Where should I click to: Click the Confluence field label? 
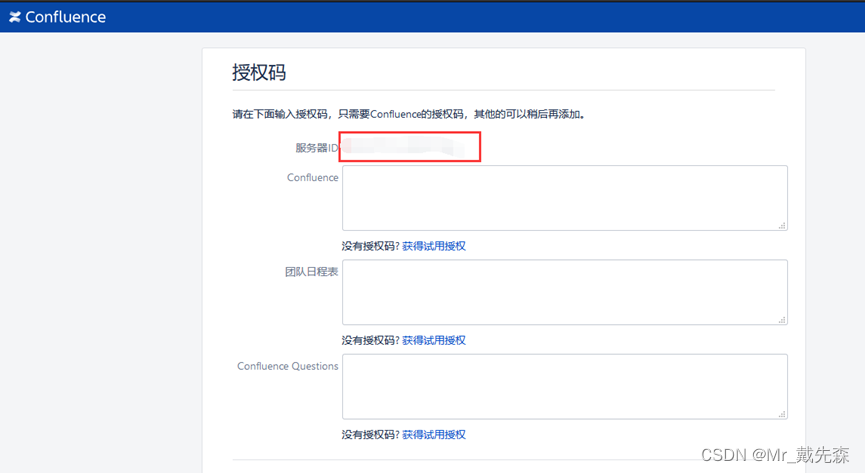(x=312, y=178)
